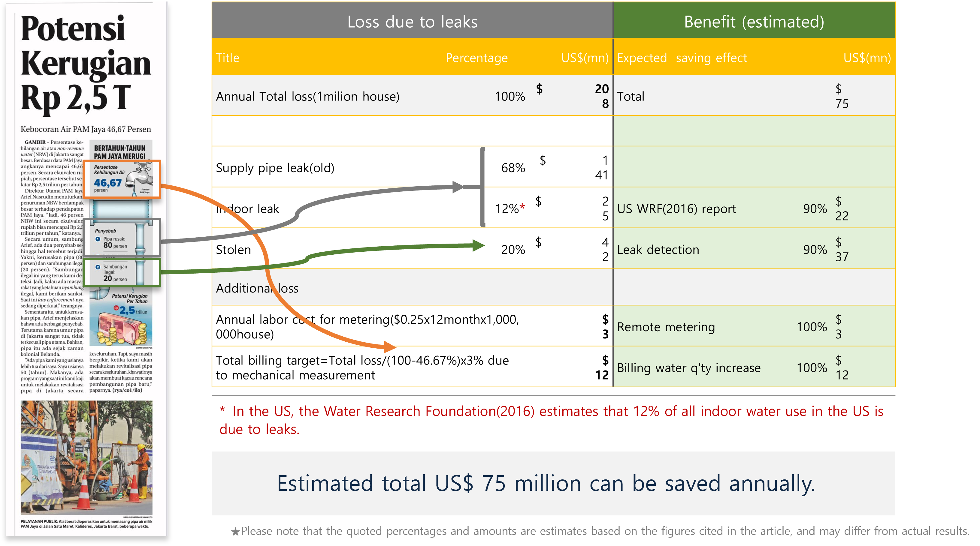Click 'Annual Total loss(1milion house)' row label
This screenshot has height=546, width=980.
307,96
